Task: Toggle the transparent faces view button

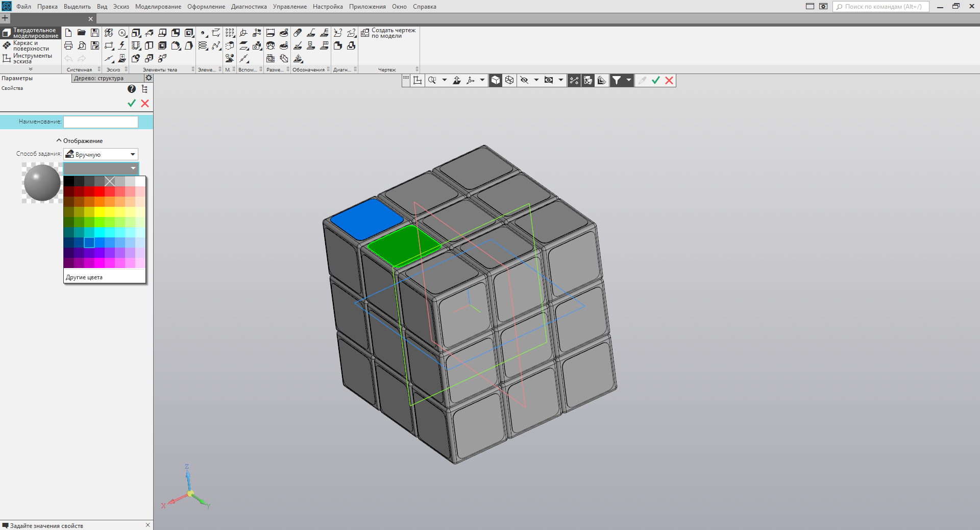Action: [x=588, y=80]
